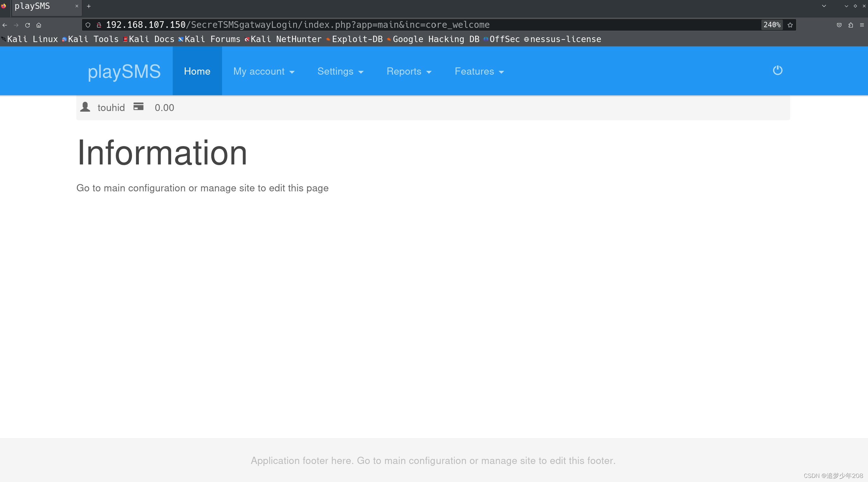
Task: Click the power logout icon
Action: (777, 71)
